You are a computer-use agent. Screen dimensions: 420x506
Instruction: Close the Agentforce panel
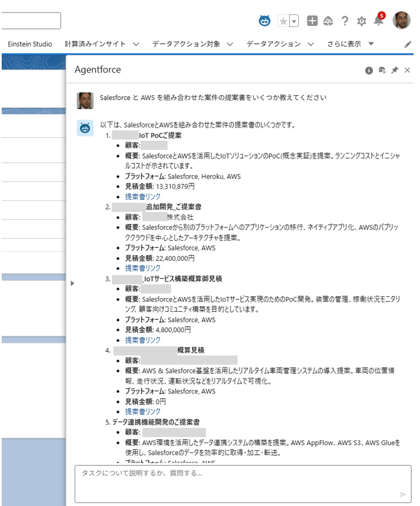coord(407,70)
